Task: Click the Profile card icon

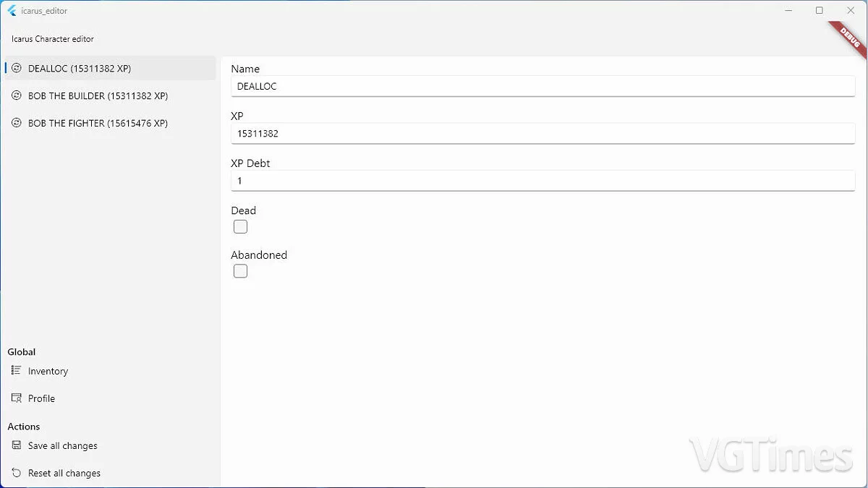Action: 14,398
